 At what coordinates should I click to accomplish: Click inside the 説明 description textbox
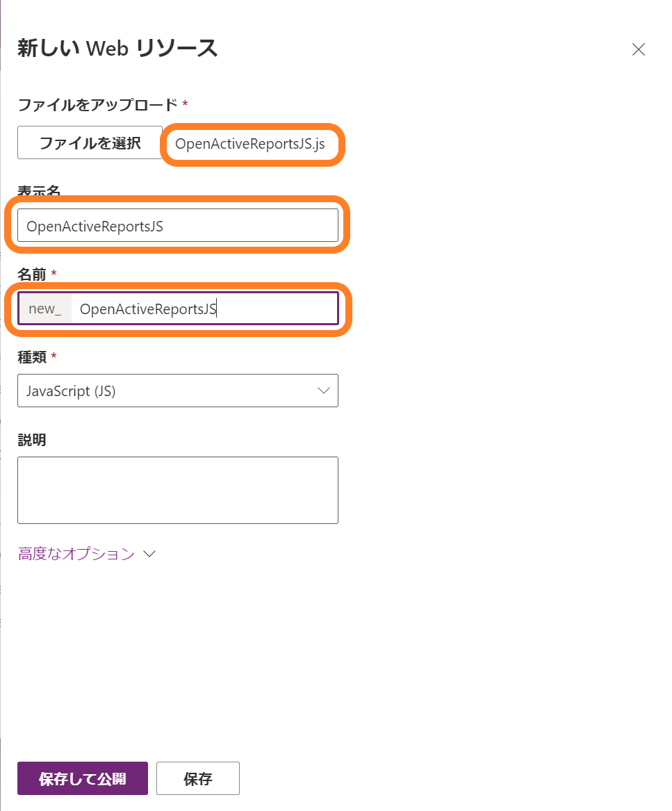pos(178,490)
